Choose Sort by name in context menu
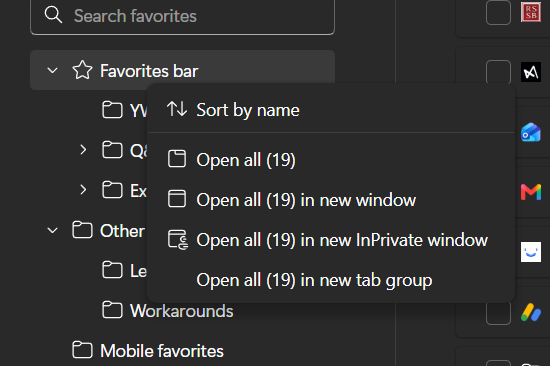 coord(331,110)
